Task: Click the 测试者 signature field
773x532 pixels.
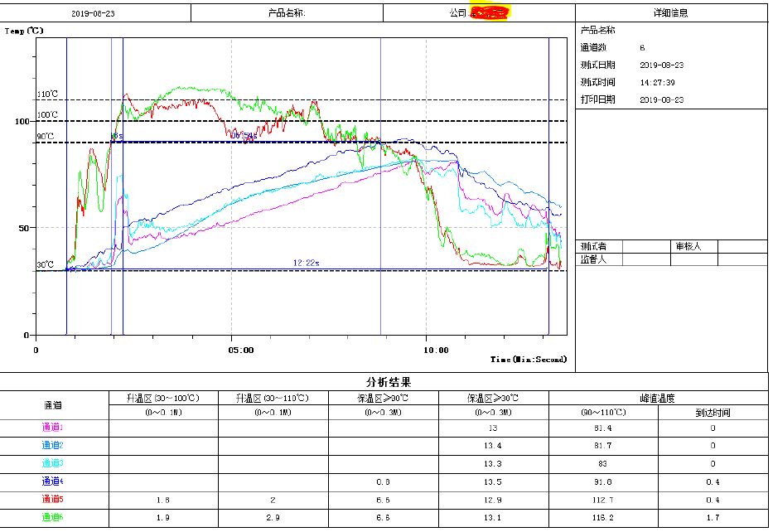Action: pos(594,246)
